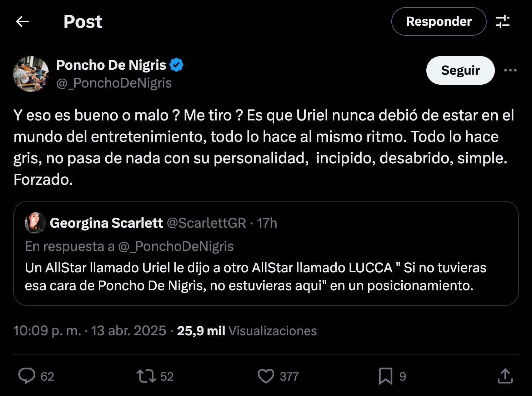Open @ScarlettGR's profile handle
This screenshot has height=396, width=532.
tap(207, 223)
